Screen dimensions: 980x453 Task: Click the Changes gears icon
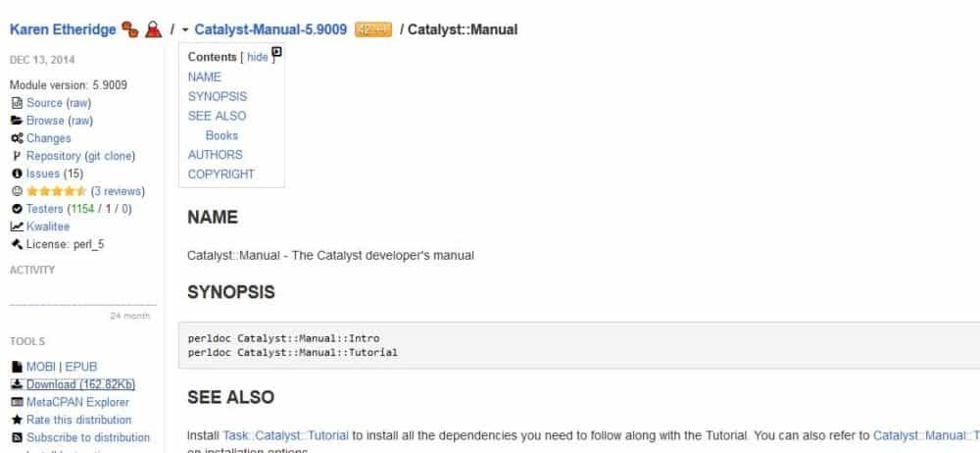[x=17, y=138]
